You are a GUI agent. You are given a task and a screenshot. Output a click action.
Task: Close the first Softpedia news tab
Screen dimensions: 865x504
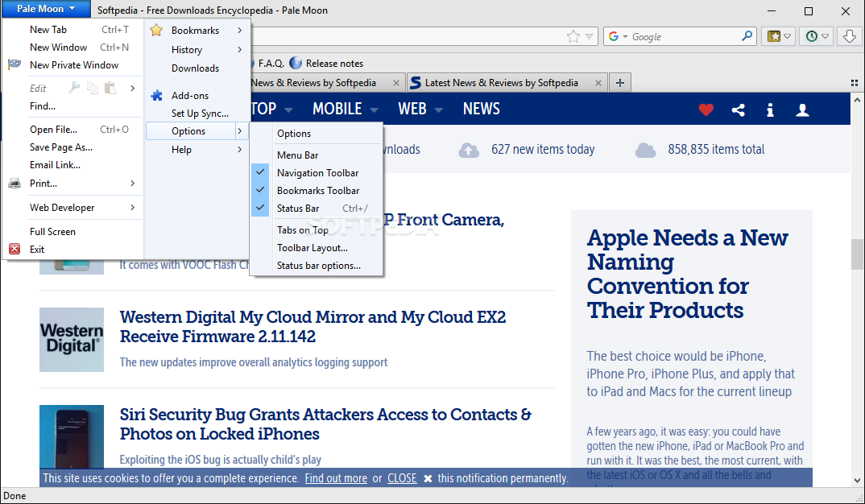pyautogui.click(x=396, y=83)
